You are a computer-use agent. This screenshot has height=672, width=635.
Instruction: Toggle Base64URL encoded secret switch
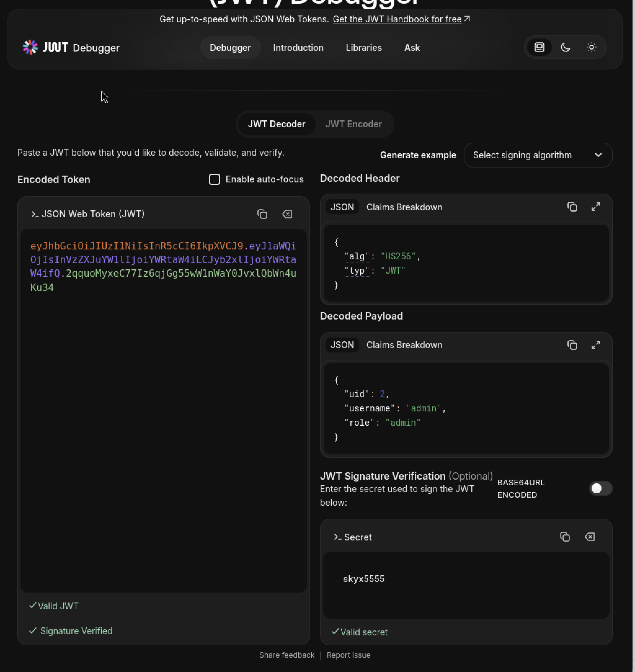(x=601, y=488)
